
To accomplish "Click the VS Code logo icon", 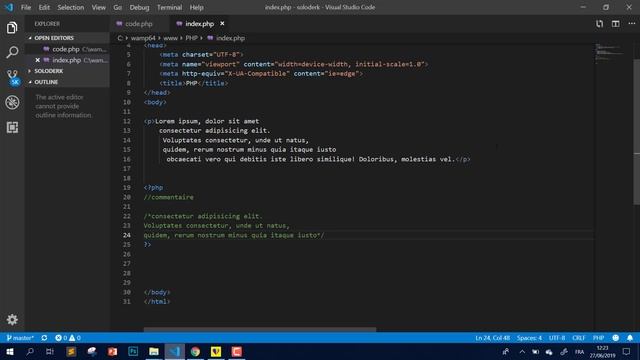I will coord(9,7).
